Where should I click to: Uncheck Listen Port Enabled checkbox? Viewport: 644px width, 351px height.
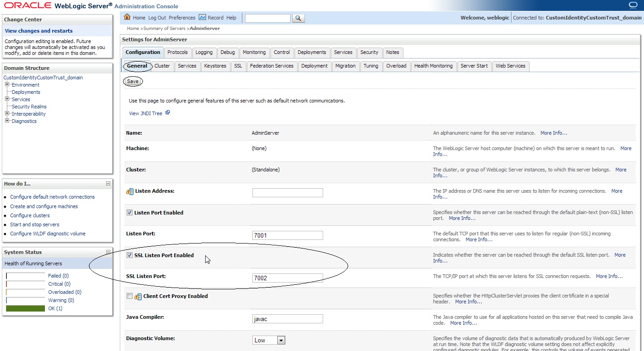(129, 213)
